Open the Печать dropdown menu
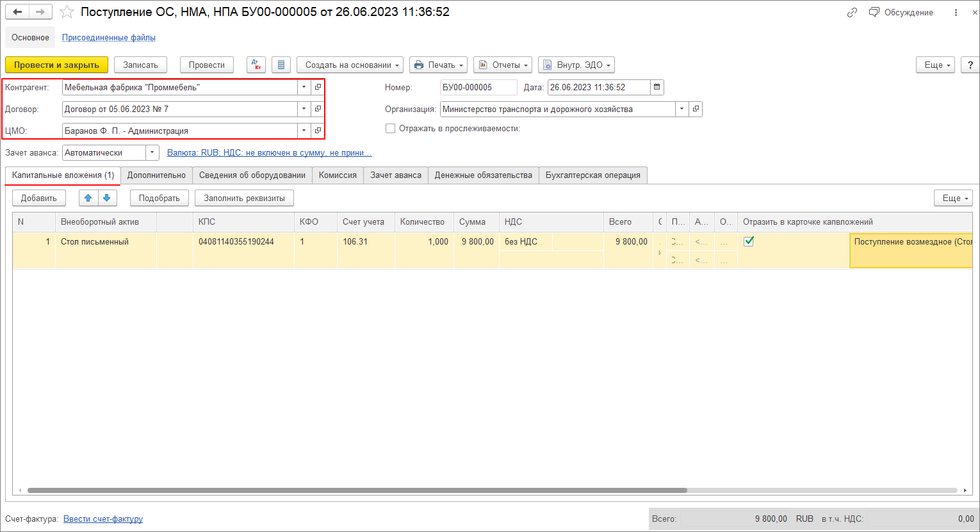The height and width of the screenshot is (532, 980). pyautogui.click(x=438, y=65)
